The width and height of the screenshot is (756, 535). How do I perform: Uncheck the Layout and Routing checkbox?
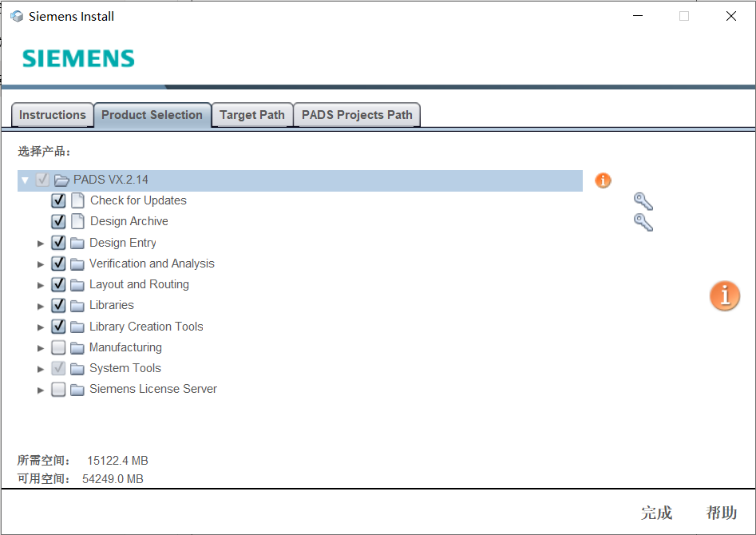tap(58, 284)
